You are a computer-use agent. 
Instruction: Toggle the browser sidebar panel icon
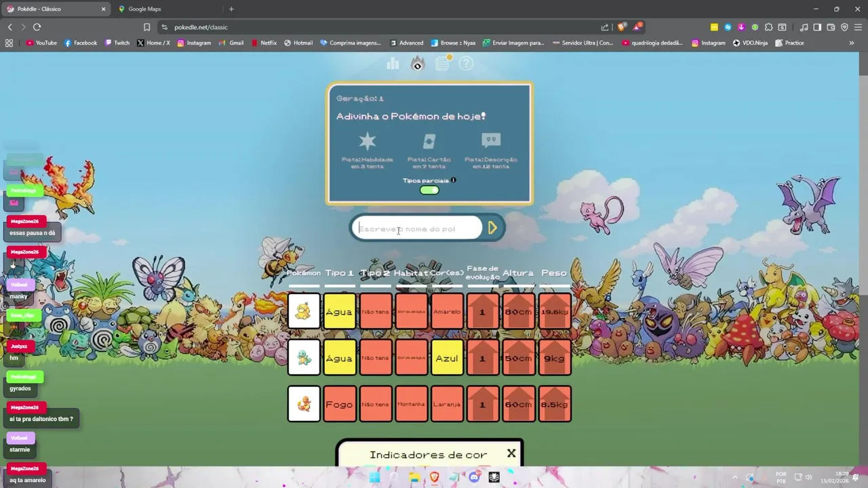pyautogui.click(x=817, y=27)
